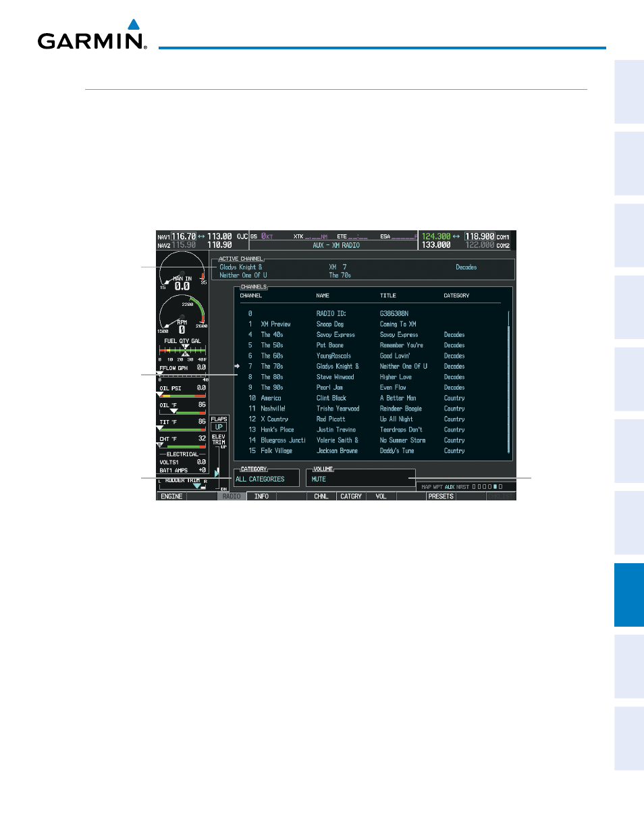Viewport: 644px width, 834px height.
Task: Click the Decodes active channel category
Action: point(466,267)
